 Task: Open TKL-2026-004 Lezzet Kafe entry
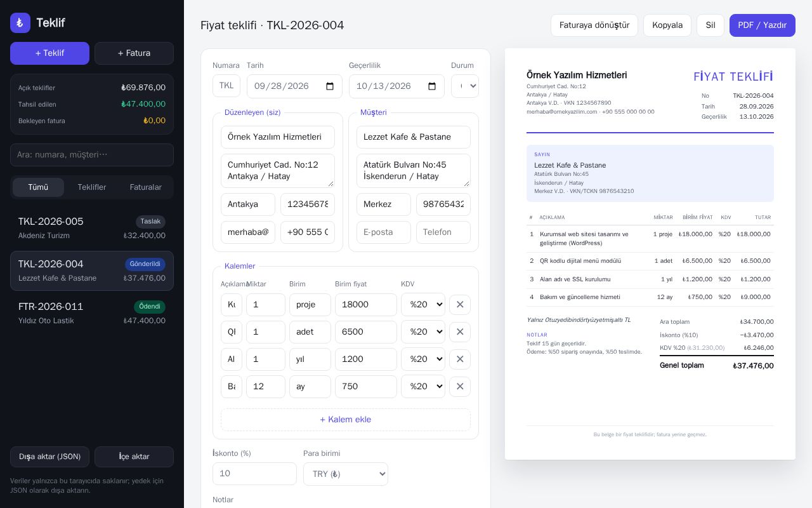tap(92, 271)
